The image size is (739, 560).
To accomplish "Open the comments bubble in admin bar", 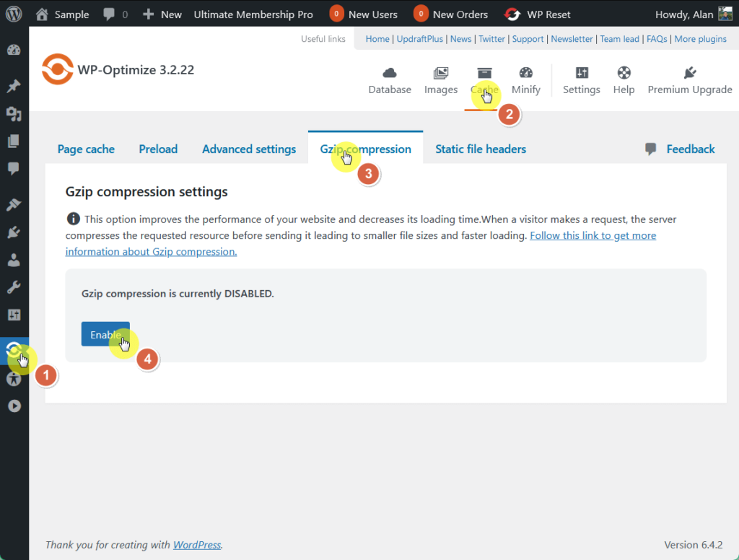I will tap(115, 14).
